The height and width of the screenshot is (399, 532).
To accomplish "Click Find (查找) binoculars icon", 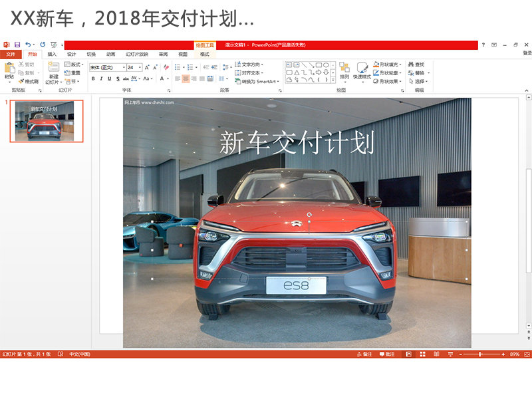I will tap(416, 65).
